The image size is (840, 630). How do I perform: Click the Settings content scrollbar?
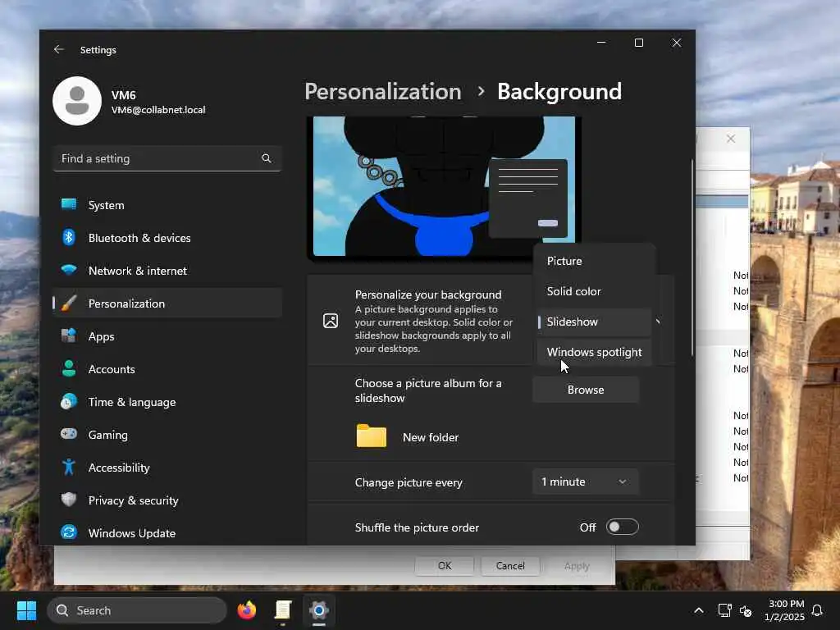tap(692, 257)
